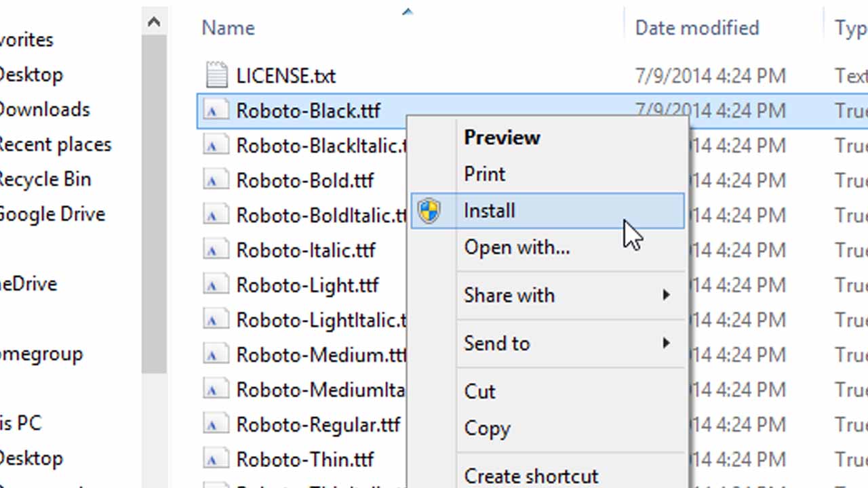Image resolution: width=868 pixels, height=488 pixels.
Task: Select Copy in the context menu
Action: 487,428
